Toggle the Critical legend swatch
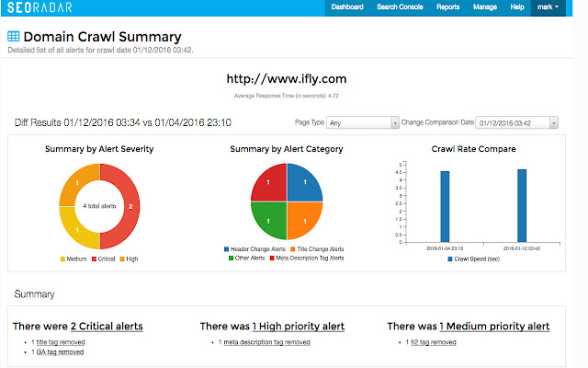Viewport: 588px width, 368px height. [x=94, y=259]
